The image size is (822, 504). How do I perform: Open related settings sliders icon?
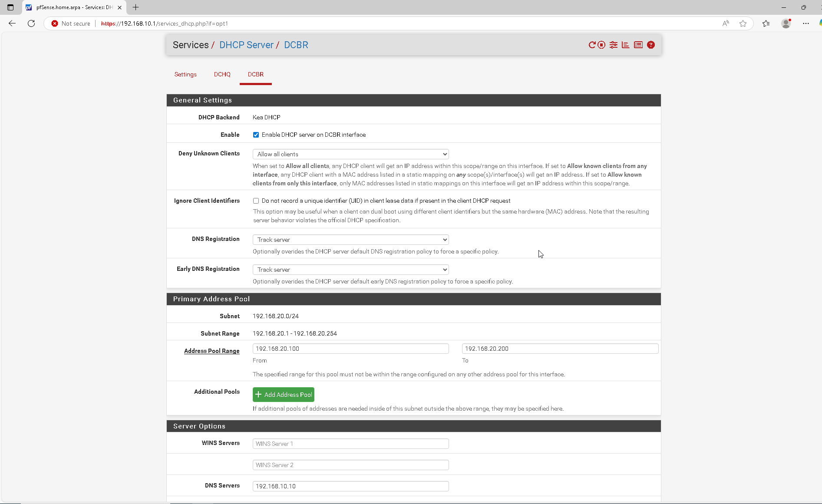click(614, 45)
